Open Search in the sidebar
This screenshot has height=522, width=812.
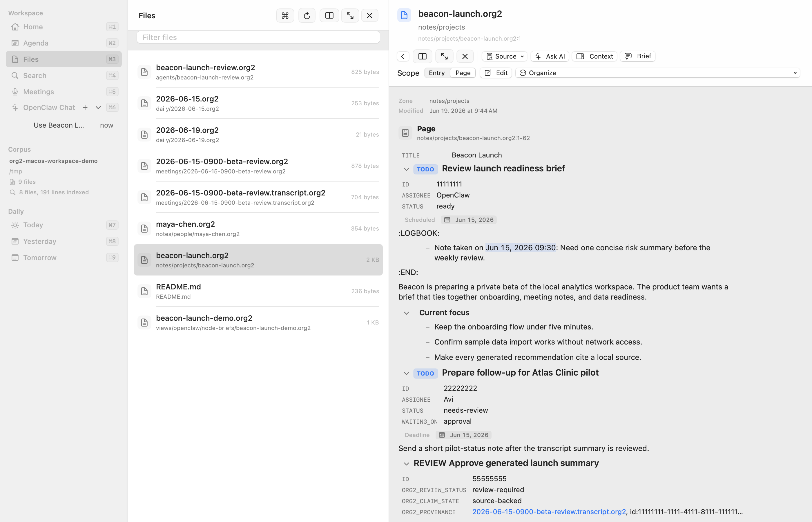pyautogui.click(x=64, y=76)
